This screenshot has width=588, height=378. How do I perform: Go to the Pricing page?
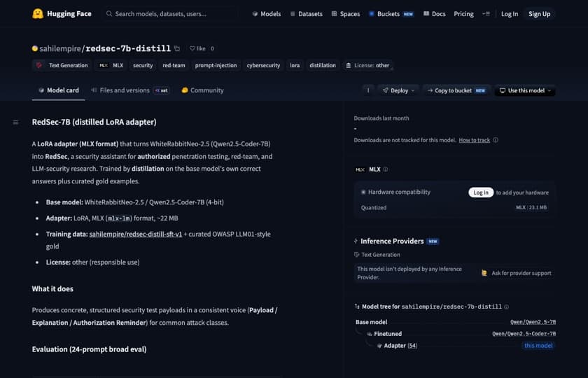[x=463, y=14]
